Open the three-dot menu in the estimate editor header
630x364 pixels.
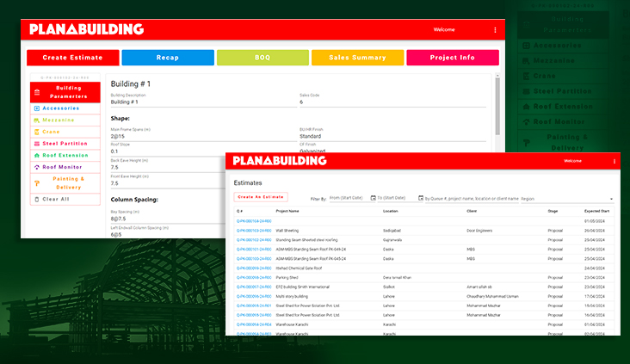(x=495, y=30)
